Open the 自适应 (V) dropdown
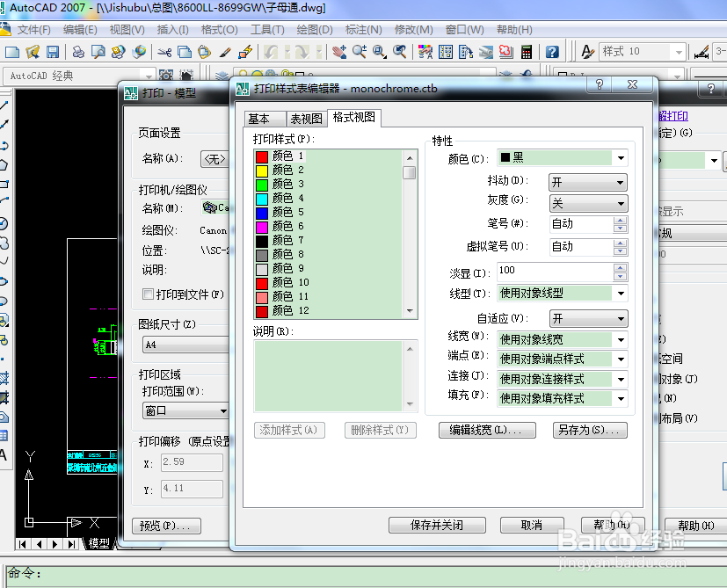This screenshot has width=727, height=588. pos(588,318)
